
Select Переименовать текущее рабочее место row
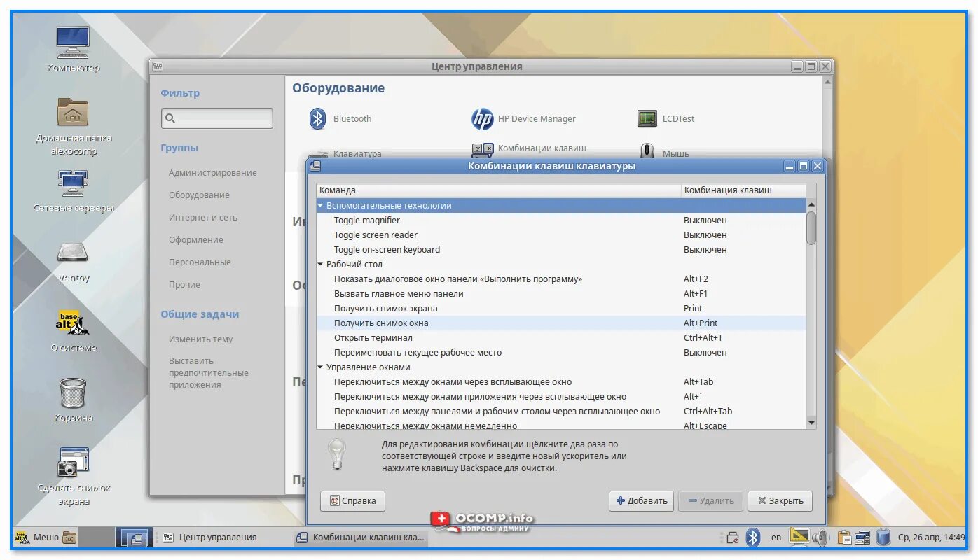(x=561, y=353)
